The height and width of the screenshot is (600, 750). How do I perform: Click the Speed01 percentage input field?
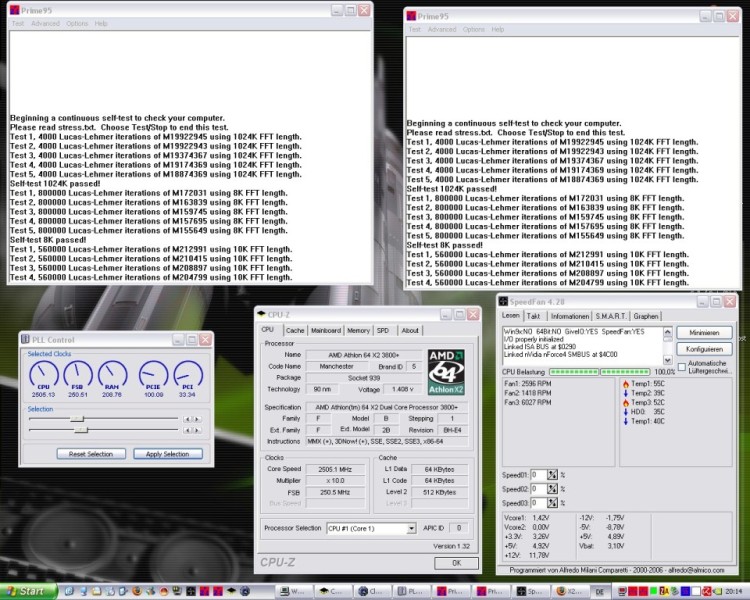pyautogui.click(x=539, y=475)
